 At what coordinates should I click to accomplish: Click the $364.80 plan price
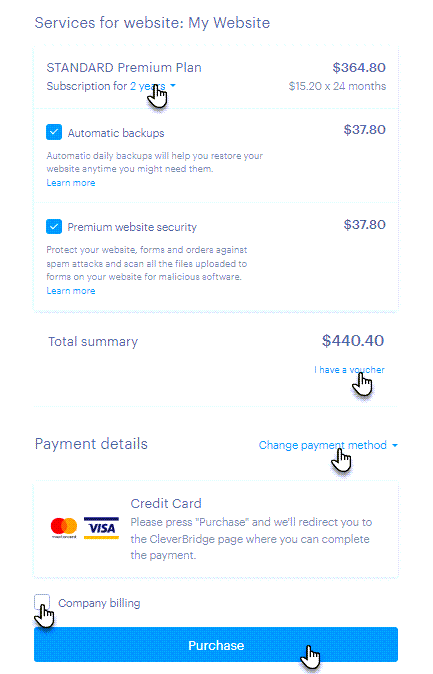[359, 67]
